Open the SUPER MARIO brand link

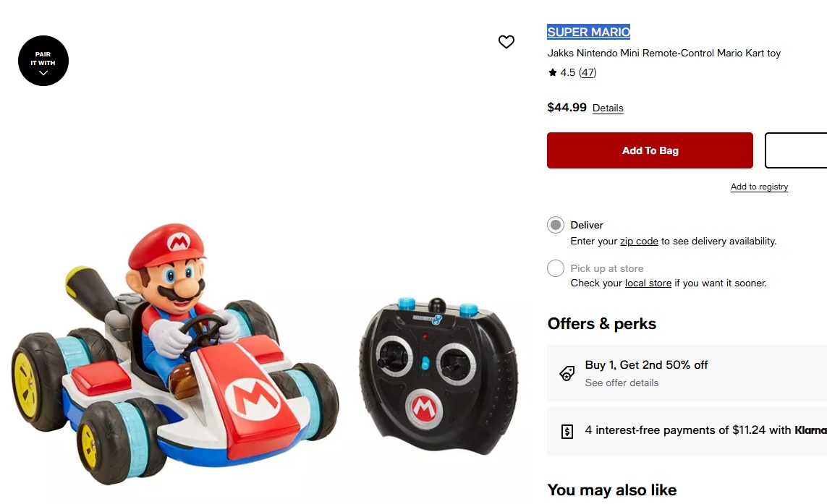588,32
